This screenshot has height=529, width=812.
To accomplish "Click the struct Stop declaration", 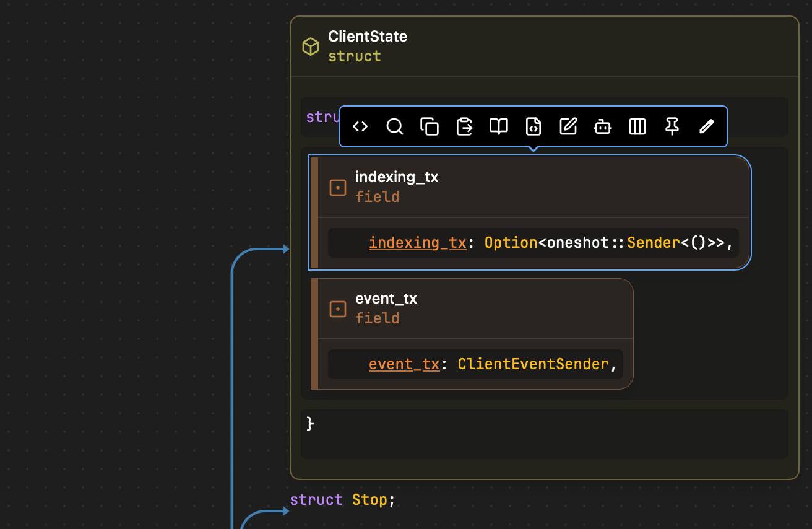I will [342, 500].
